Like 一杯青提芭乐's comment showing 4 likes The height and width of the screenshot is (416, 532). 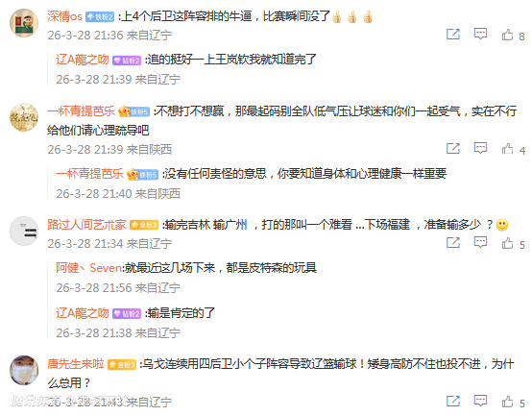pos(508,149)
